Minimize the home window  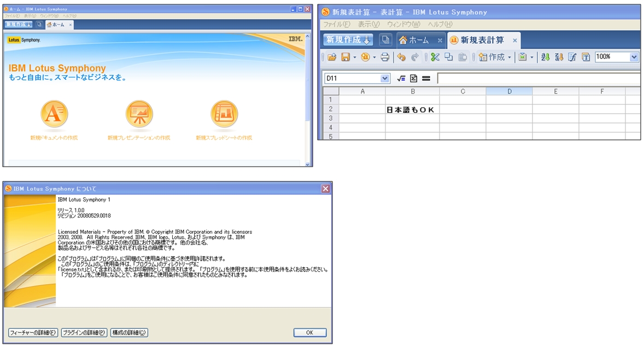pyautogui.click(x=293, y=9)
